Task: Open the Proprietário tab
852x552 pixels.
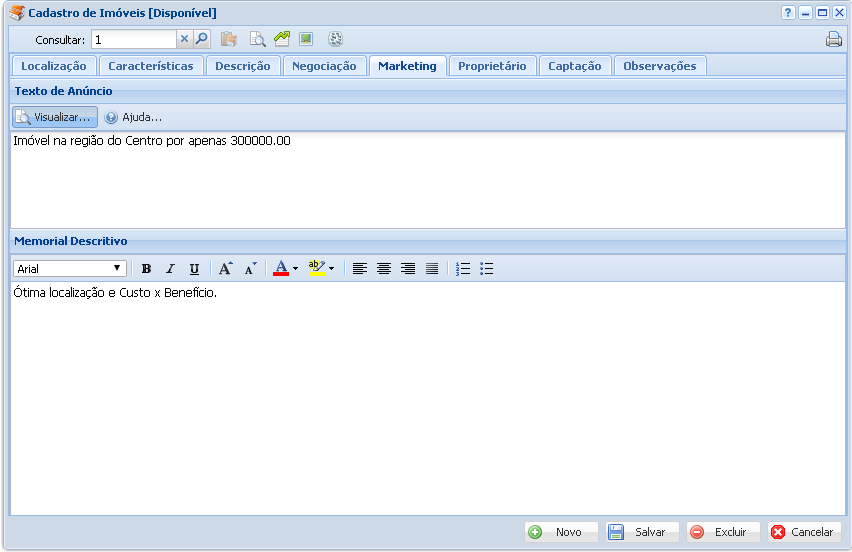Action: pos(492,66)
